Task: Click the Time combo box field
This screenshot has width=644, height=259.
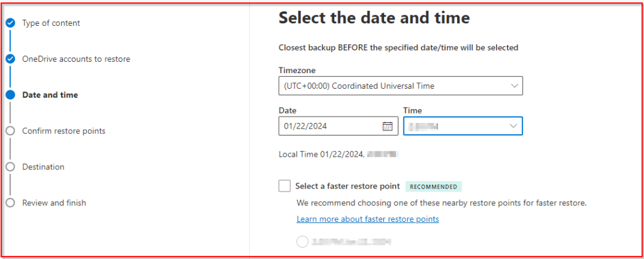Action: [453, 126]
